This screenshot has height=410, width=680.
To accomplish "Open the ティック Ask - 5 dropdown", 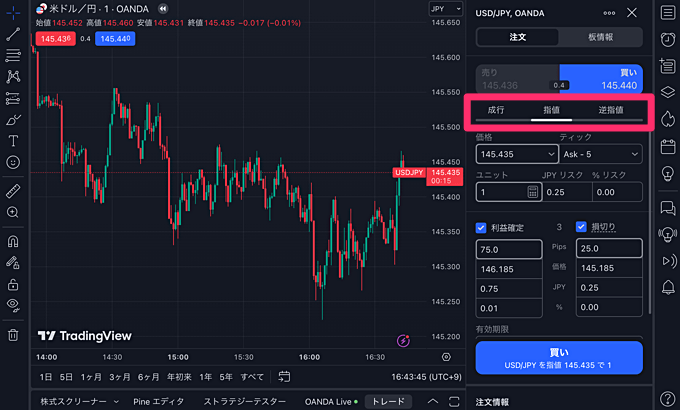I will pyautogui.click(x=601, y=154).
